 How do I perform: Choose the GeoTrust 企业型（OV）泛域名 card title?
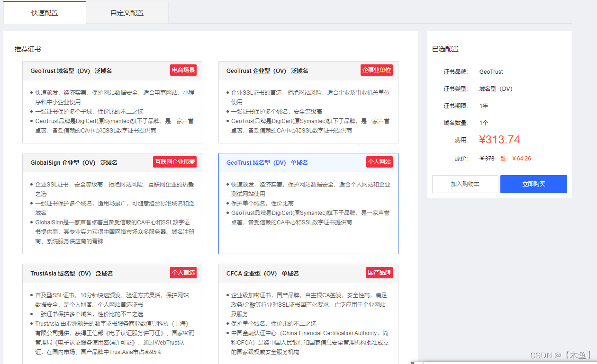(267, 71)
